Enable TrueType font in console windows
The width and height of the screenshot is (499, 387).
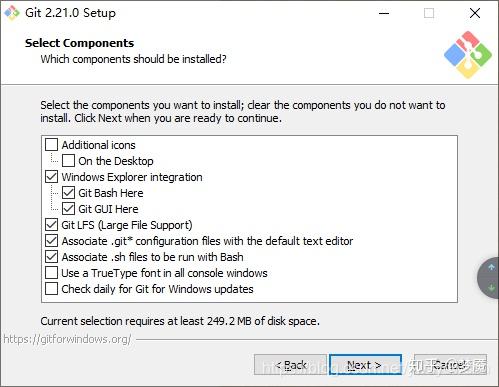(x=51, y=273)
